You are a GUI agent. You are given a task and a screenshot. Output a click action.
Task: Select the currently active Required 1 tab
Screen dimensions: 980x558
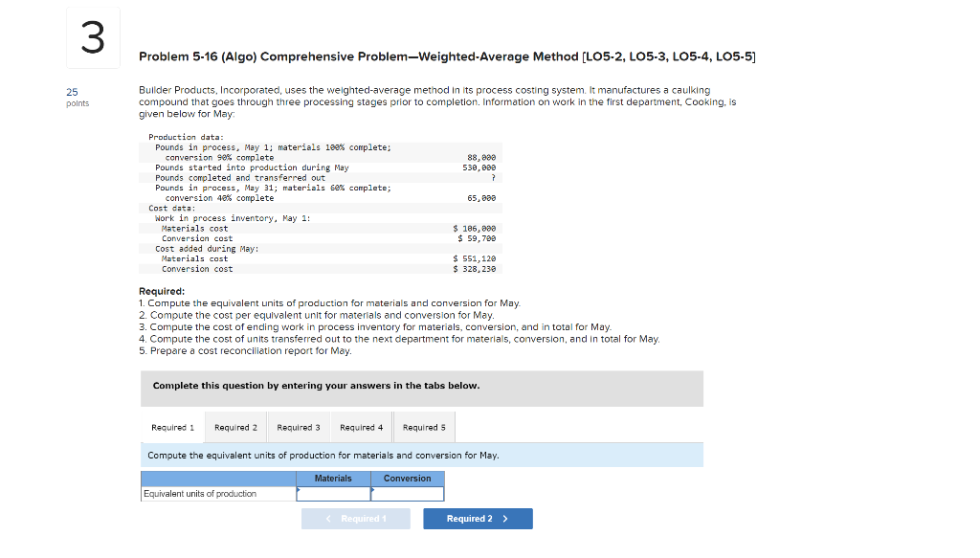172,427
